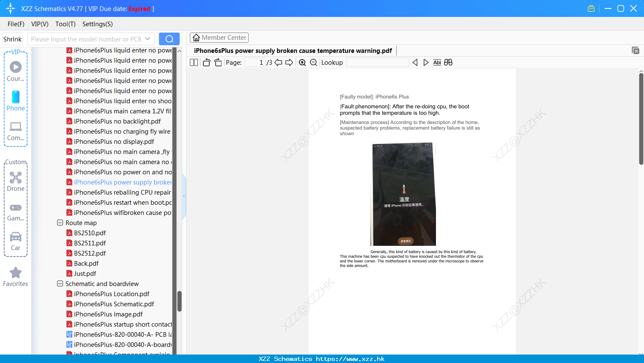Find previous lookup result triangle

(415, 63)
